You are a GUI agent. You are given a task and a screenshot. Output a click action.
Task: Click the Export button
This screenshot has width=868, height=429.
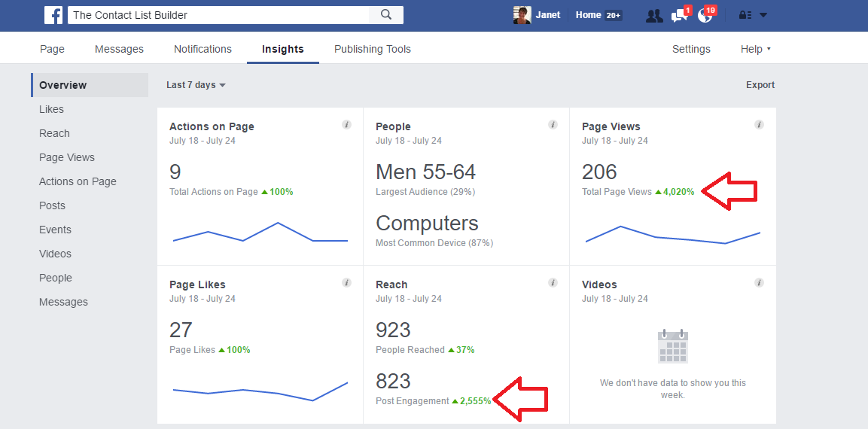[760, 85]
